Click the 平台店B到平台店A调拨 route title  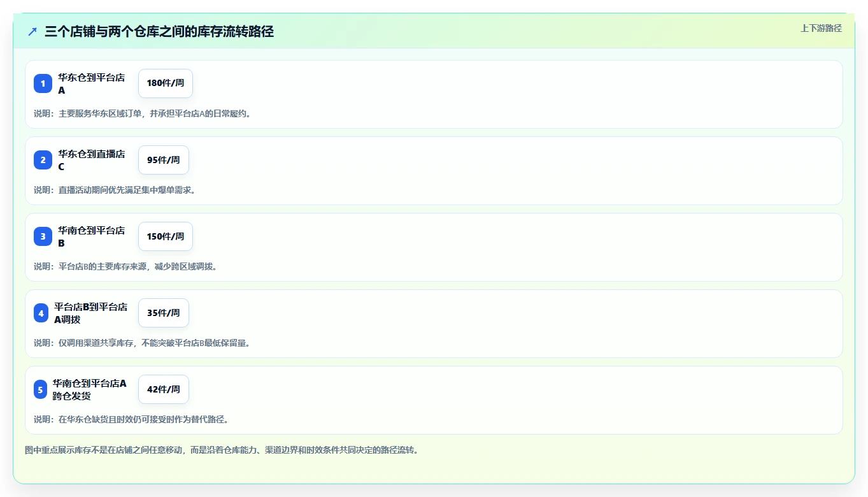click(90, 313)
